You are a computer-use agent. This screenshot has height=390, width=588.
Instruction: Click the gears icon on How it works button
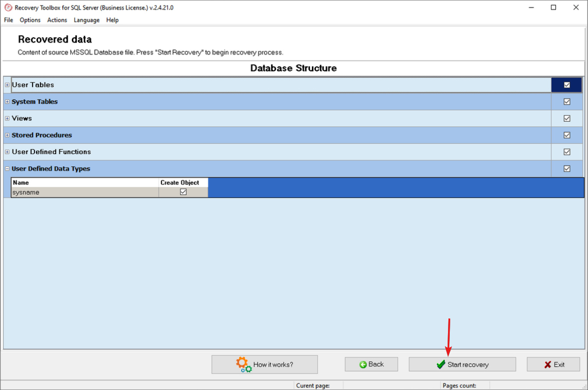tap(244, 365)
